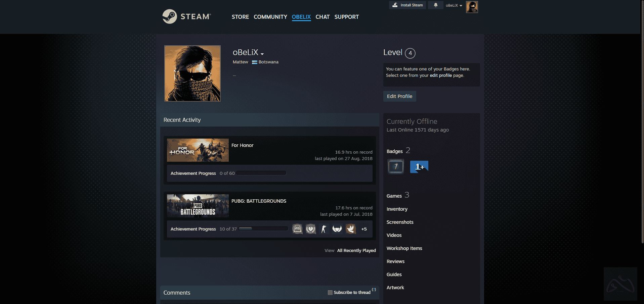This screenshot has width=644, height=304.
Task: Click the page vertical scrollbar
Action: coord(642,122)
